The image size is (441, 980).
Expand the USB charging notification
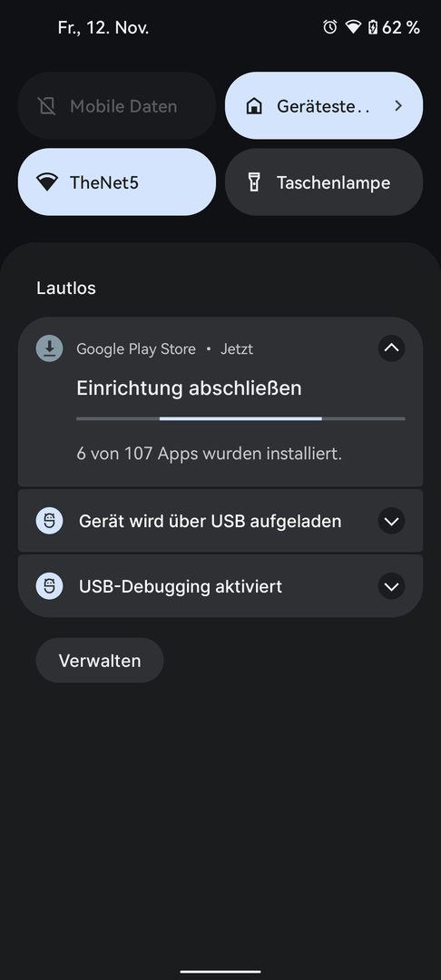392,521
